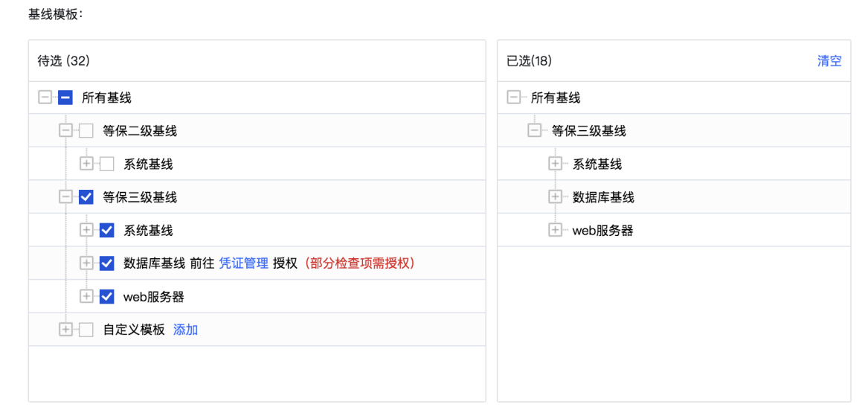Expand 数据库基线 node in 待选 panel

[x=86, y=263]
